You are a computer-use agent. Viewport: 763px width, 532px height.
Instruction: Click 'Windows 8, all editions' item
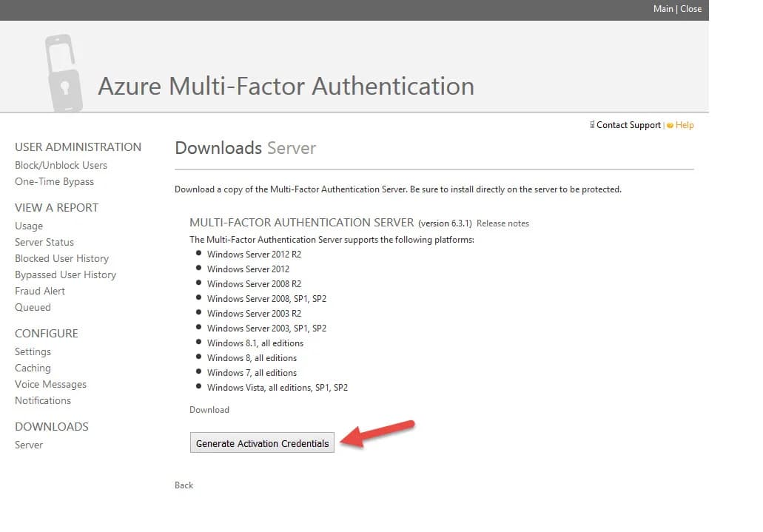pyautogui.click(x=252, y=358)
